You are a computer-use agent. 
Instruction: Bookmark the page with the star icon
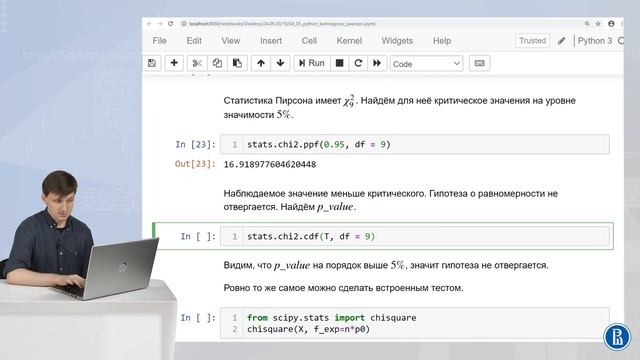pos(598,24)
